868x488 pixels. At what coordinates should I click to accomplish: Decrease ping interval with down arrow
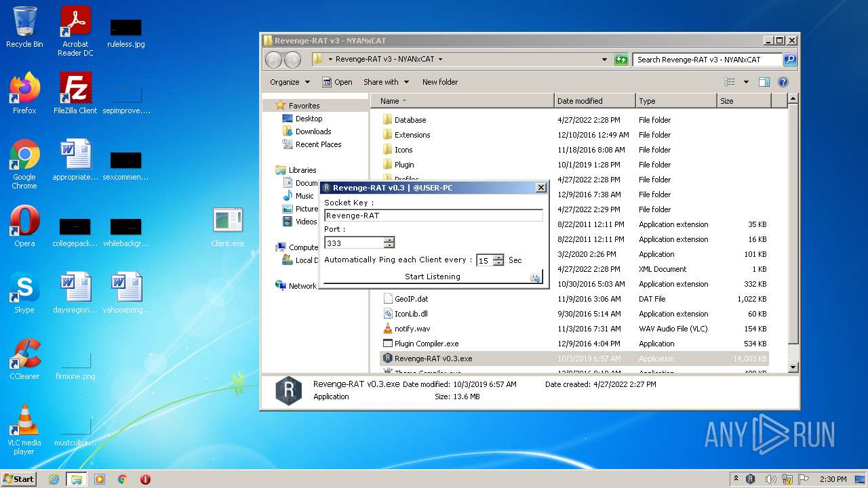point(498,263)
